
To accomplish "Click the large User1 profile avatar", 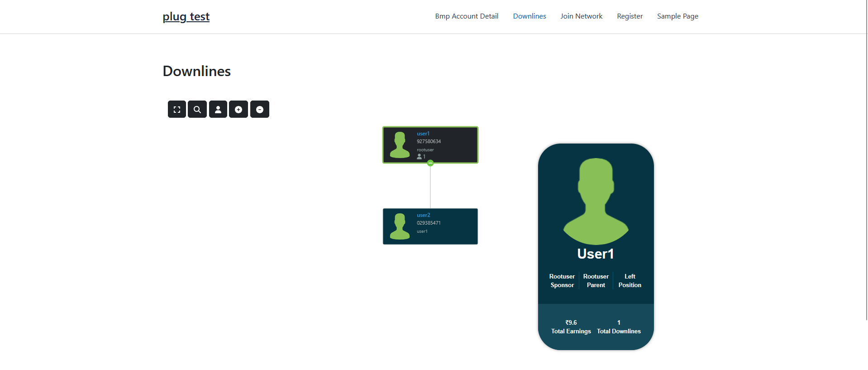I will [x=596, y=201].
